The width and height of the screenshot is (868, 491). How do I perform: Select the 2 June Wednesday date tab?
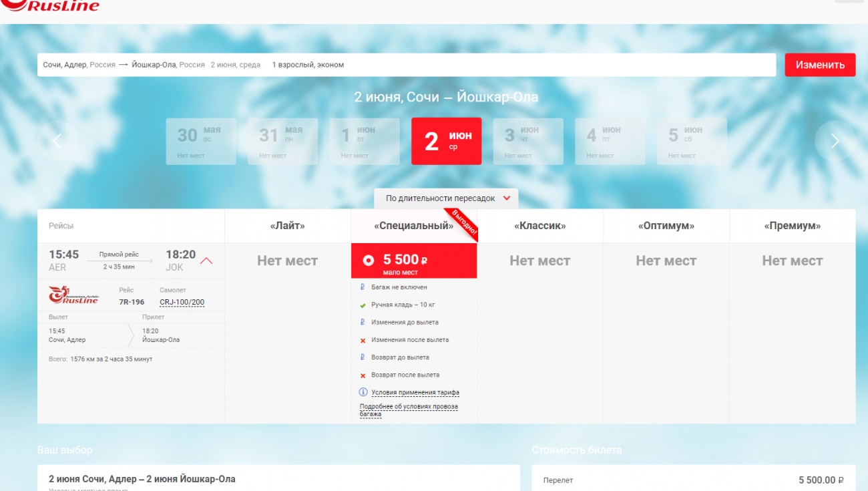446,141
